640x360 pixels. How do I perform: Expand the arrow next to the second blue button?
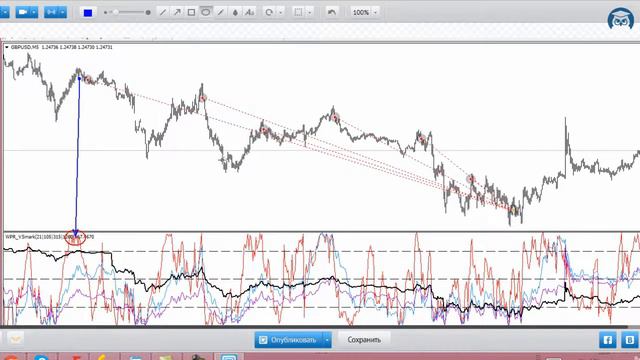62,12
